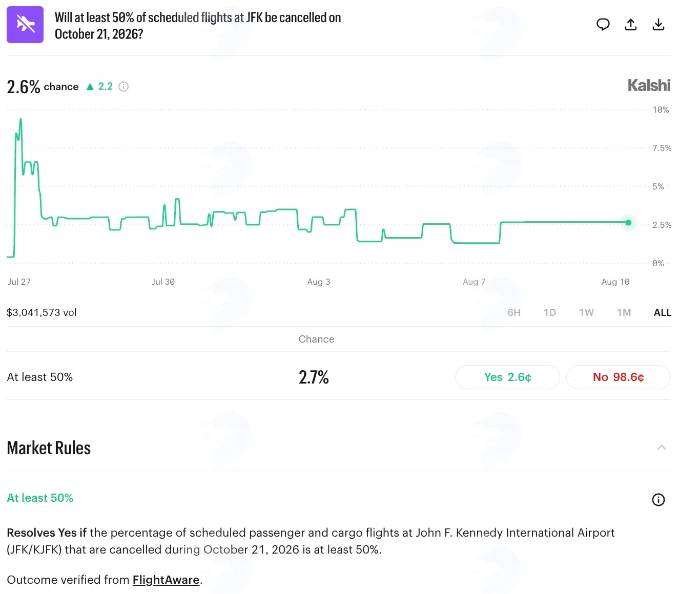Viewport: 700px width, 594px height.
Task: Click the share upload icon
Action: tap(631, 25)
